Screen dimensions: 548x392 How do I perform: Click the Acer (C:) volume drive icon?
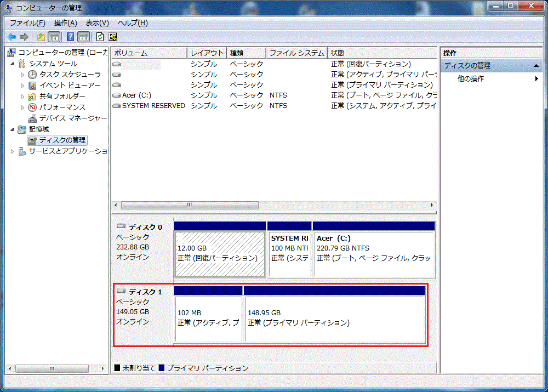click(116, 95)
